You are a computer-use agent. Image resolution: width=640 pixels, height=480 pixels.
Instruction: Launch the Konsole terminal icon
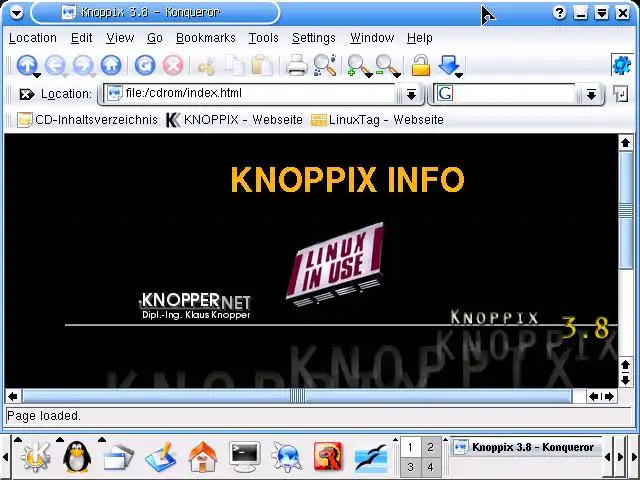click(x=244, y=457)
